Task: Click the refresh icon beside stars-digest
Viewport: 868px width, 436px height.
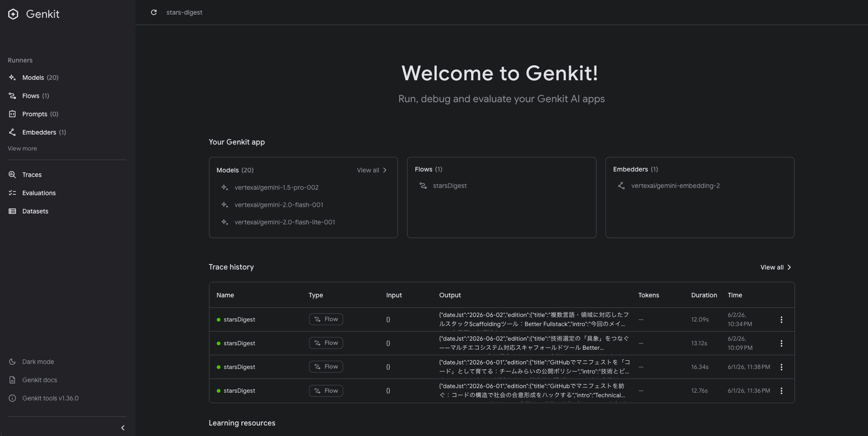Action: pyautogui.click(x=154, y=12)
